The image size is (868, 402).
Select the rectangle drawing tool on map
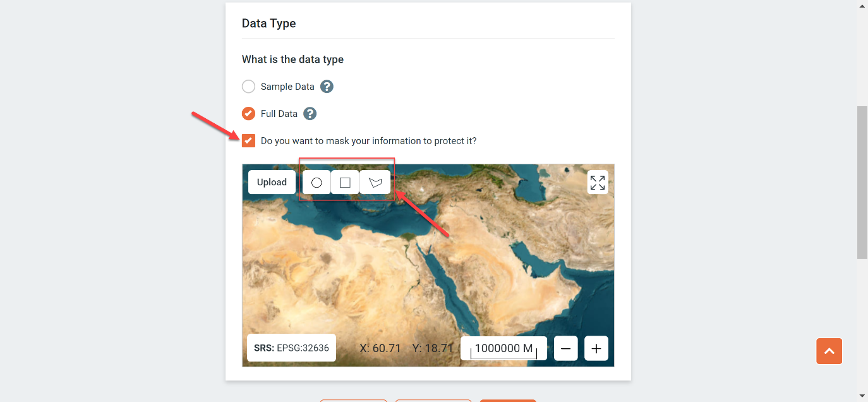coord(345,183)
